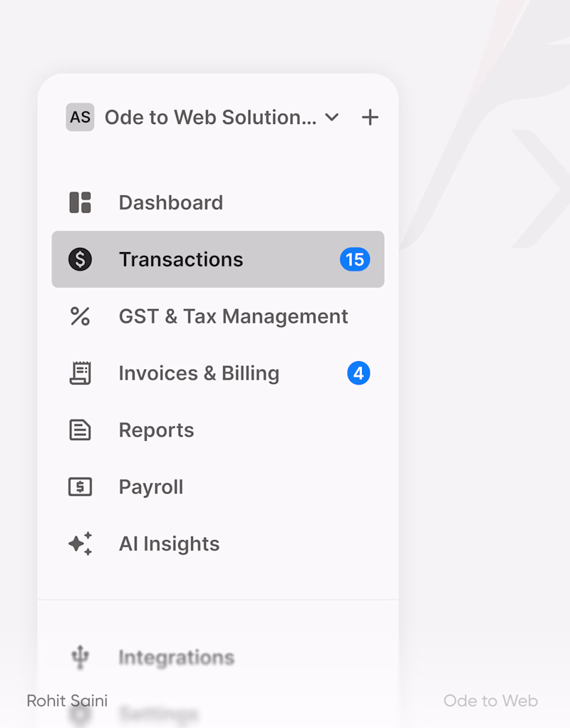Click the AI Insights sparkle icon

(x=80, y=544)
